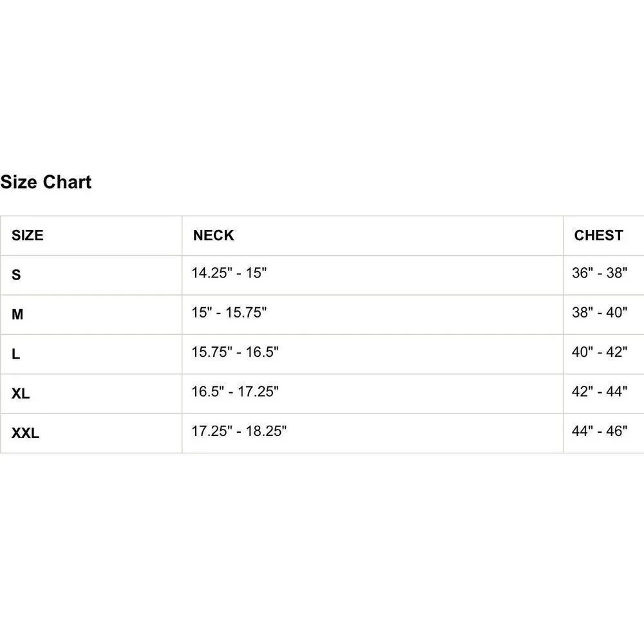Select chest value 44" - 46"
Image resolution: width=644 pixels, height=644 pixels.
tap(600, 431)
